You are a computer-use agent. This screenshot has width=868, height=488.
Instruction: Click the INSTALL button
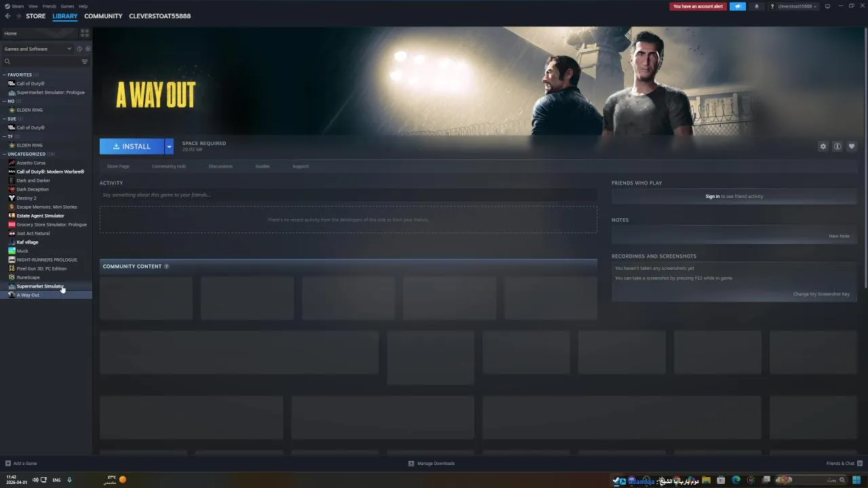(x=132, y=146)
